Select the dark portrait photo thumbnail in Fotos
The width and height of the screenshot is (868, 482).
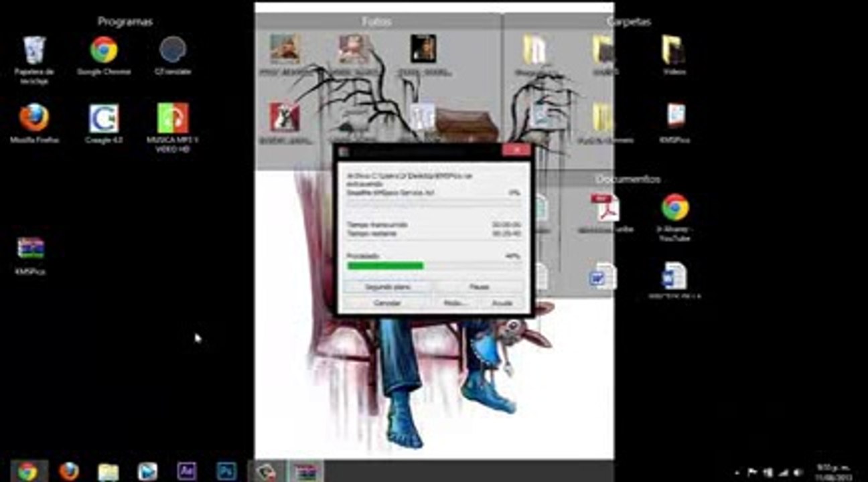coord(423,50)
